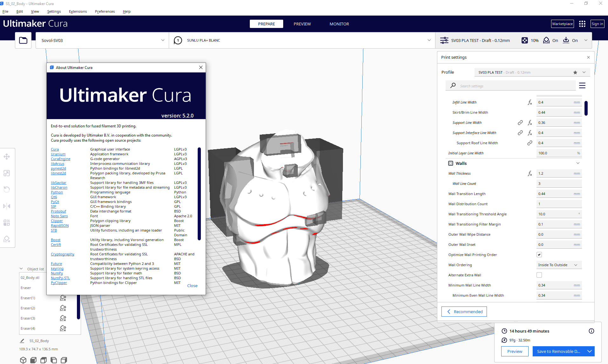Open the SUNLU PLA+ BLANC material dropdown
The image size is (608, 364).
(302, 40)
